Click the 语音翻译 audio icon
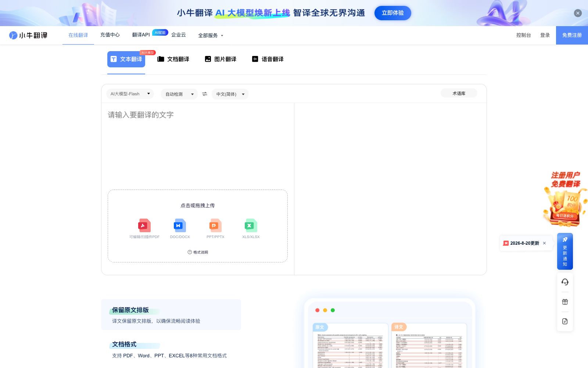 pyautogui.click(x=255, y=59)
